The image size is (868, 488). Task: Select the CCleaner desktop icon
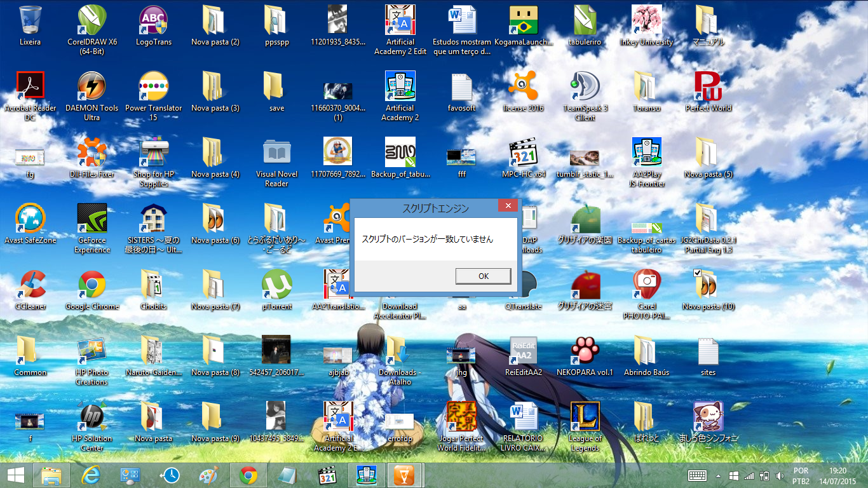pyautogui.click(x=30, y=290)
